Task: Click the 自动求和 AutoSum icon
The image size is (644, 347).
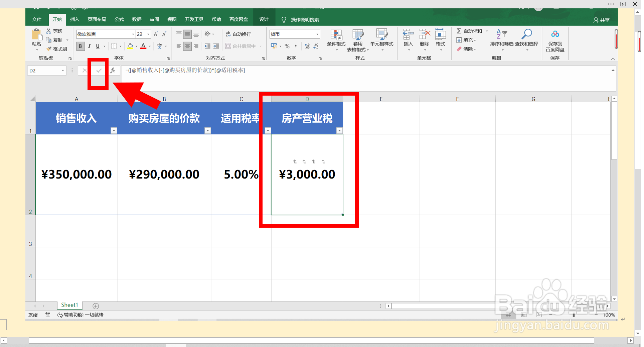Action: 460,31
